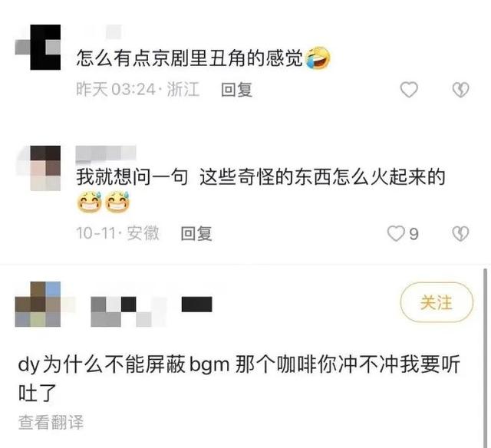Click the second sweating grin emoji
Viewport: 491px width, 448px height.
(117, 203)
